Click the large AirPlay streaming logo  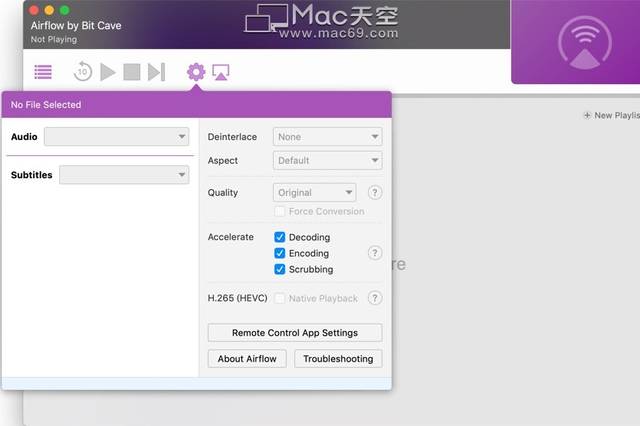585,42
